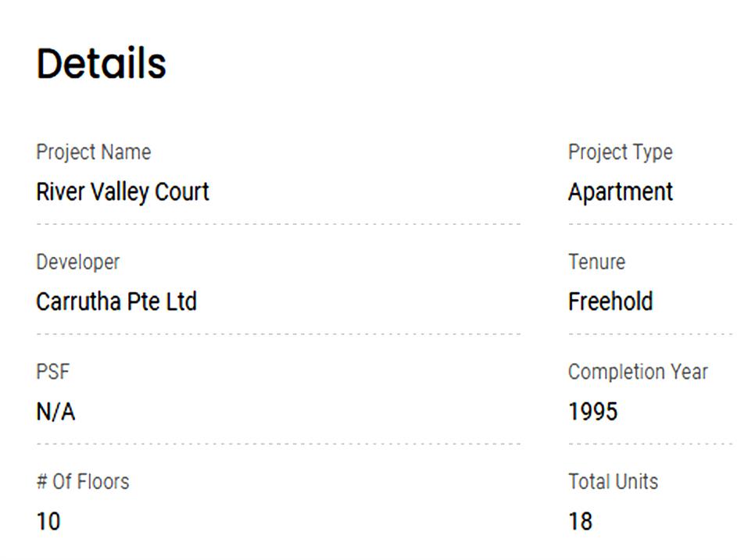Select the Freehold tenure value

(x=610, y=302)
